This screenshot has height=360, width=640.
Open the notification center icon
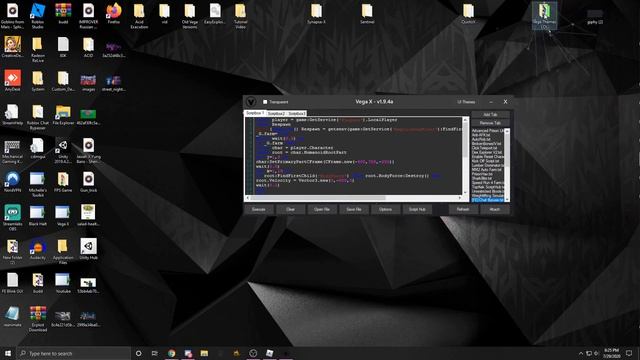pyautogui.click(x=629, y=353)
